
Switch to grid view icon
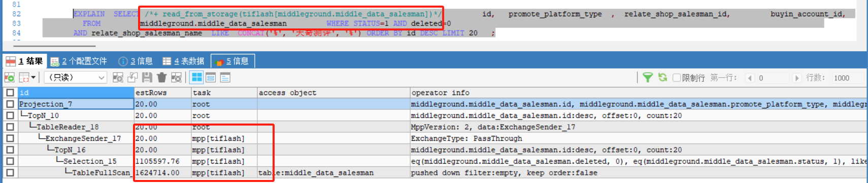(x=196, y=77)
